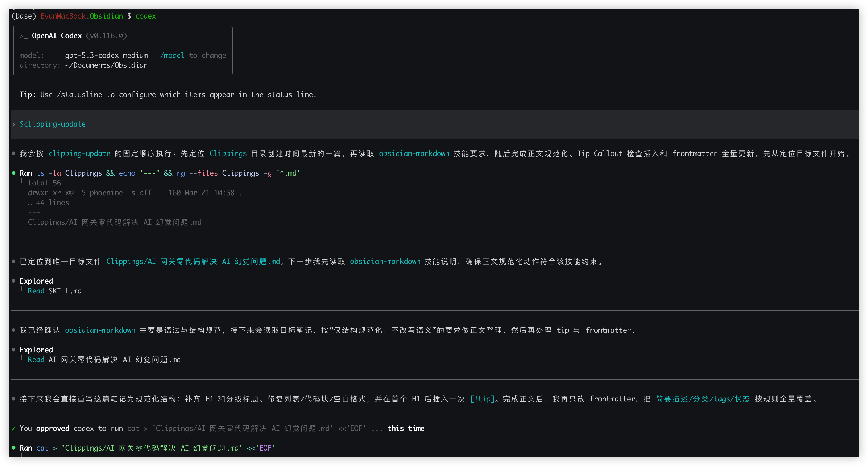Click the /model command link
This screenshot has height=466, width=868.
[172, 55]
